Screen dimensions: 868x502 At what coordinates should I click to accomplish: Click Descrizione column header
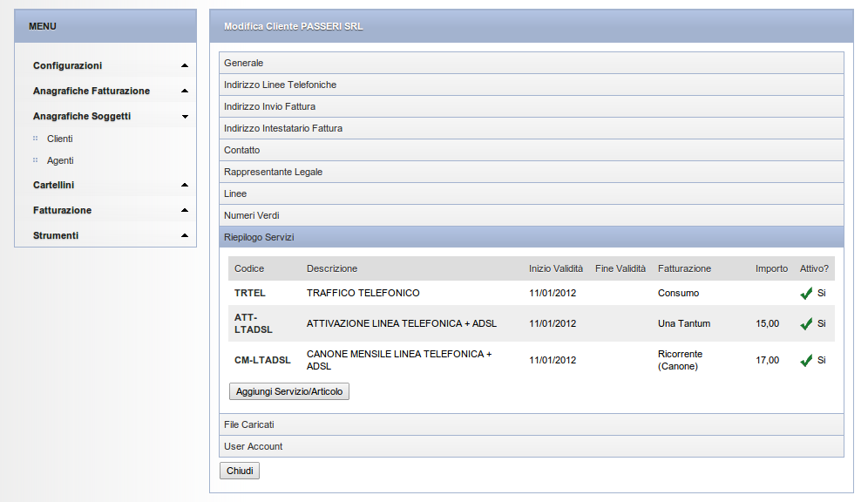coord(332,268)
